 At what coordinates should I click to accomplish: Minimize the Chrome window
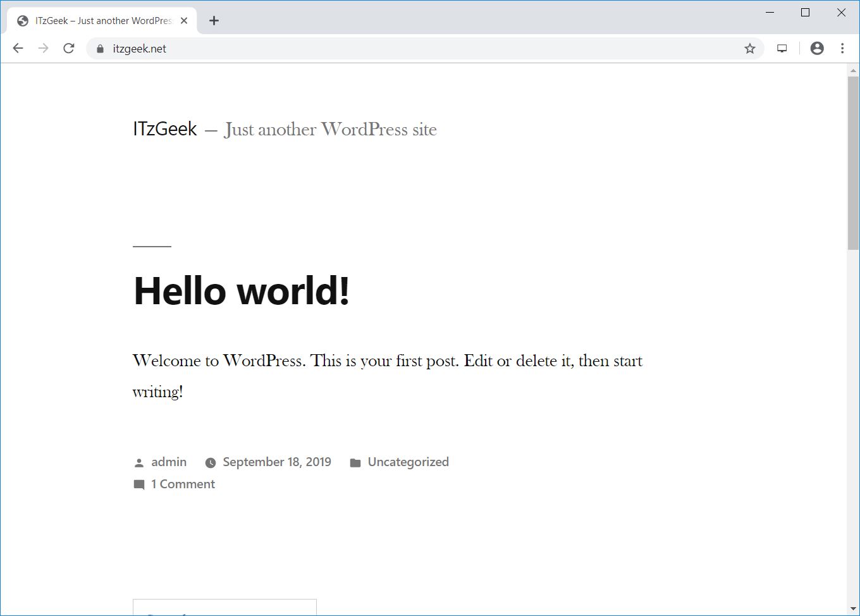770,12
